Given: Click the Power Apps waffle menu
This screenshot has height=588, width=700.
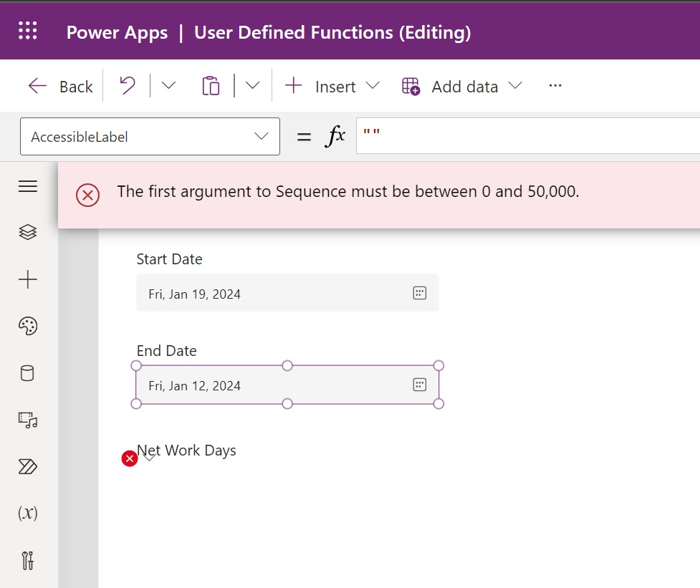Looking at the screenshot, I should coord(27,30).
